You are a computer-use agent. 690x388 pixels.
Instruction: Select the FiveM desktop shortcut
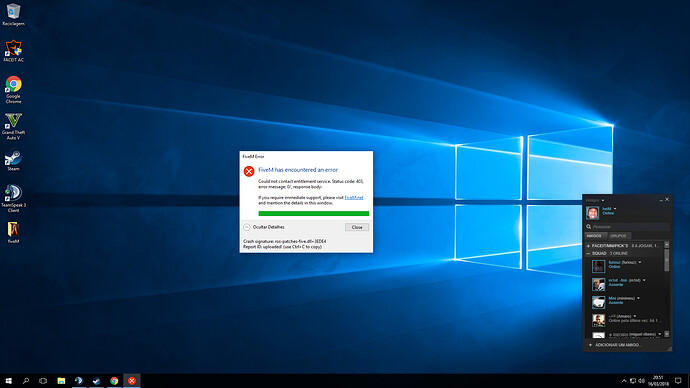13,232
